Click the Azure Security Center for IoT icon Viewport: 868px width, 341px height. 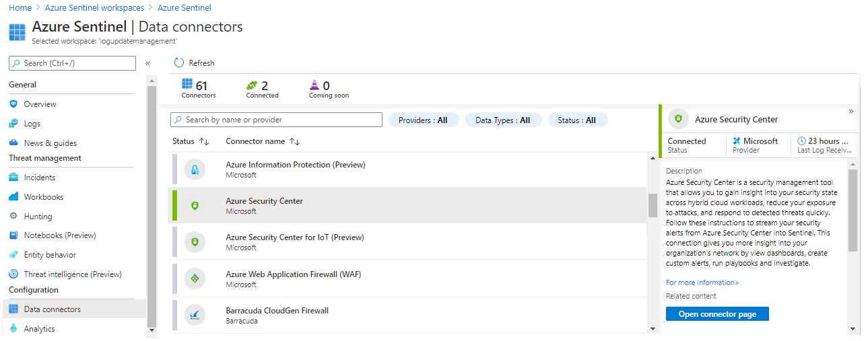195,242
